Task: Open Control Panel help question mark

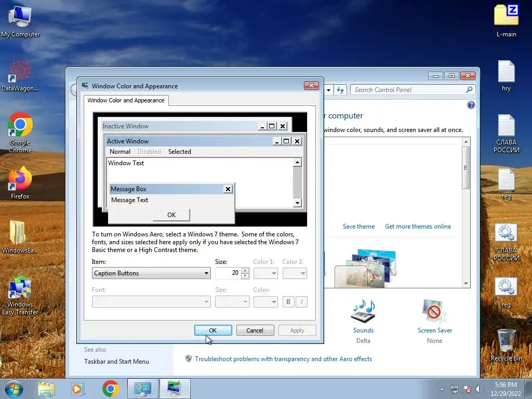Action: click(471, 105)
